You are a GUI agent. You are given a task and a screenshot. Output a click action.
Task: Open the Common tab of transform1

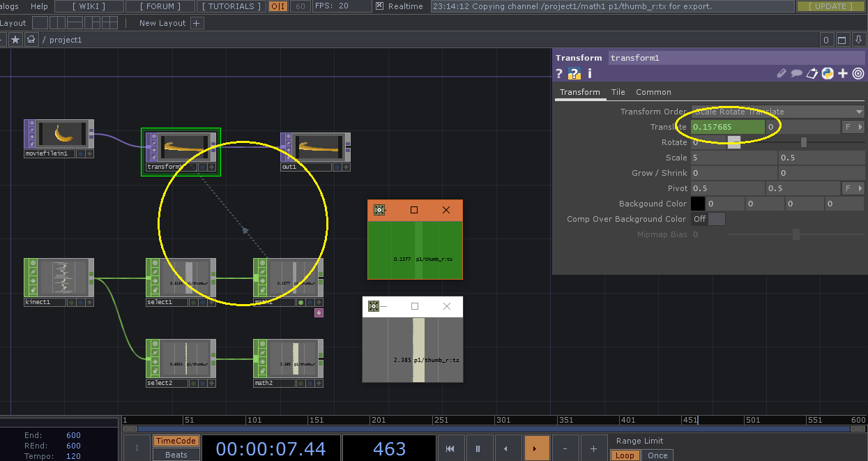point(653,91)
